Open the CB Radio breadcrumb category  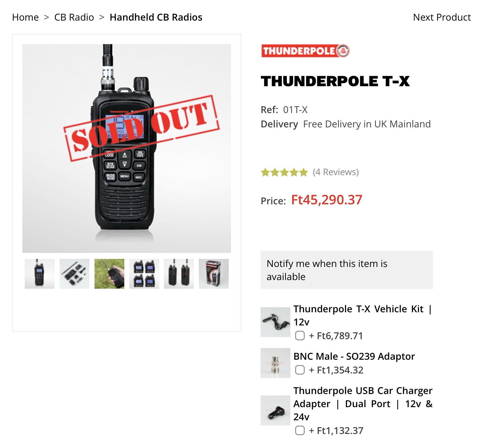coord(73,17)
